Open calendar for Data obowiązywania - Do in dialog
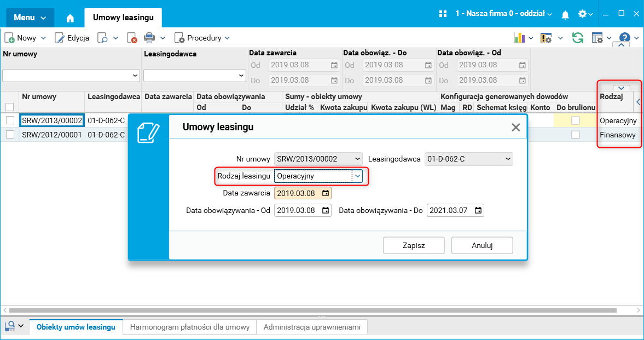 pyautogui.click(x=478, y=210)
